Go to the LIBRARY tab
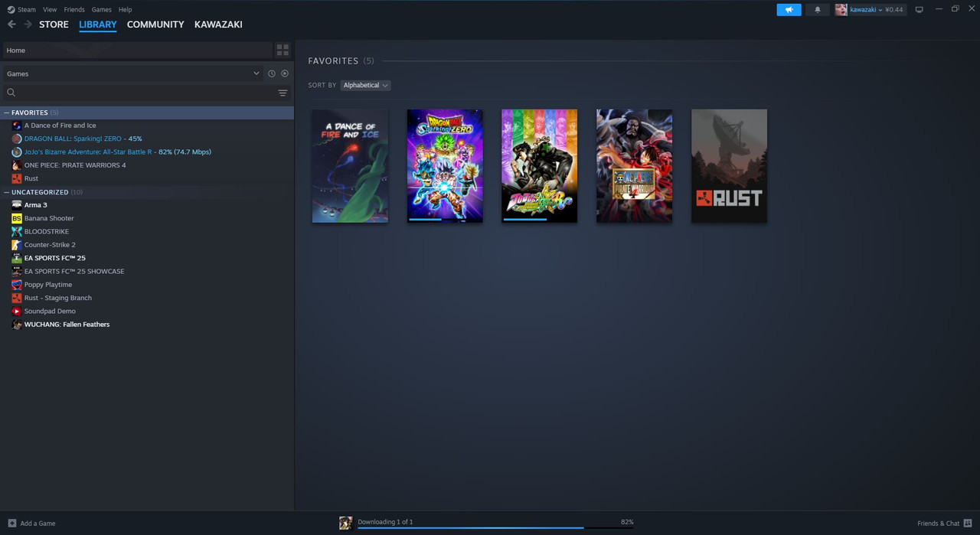Viewport: 980px width, 535px height. (x=98, y=24)
